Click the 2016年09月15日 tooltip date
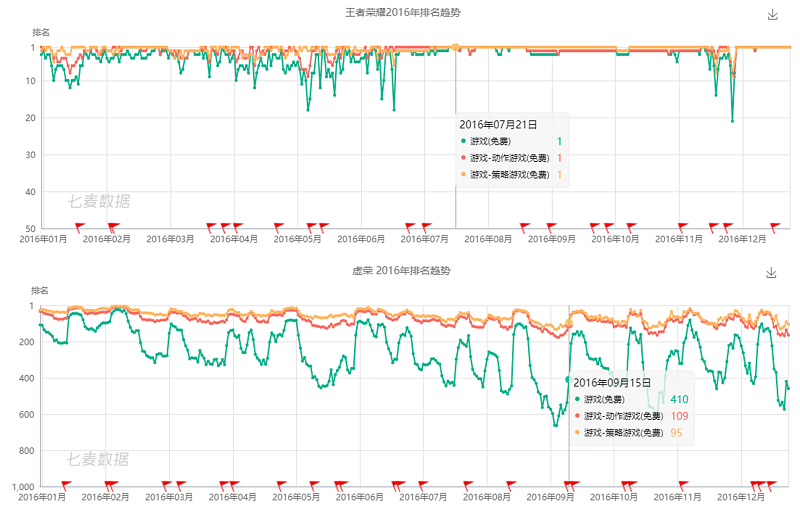800x509 pixels. 612,383
